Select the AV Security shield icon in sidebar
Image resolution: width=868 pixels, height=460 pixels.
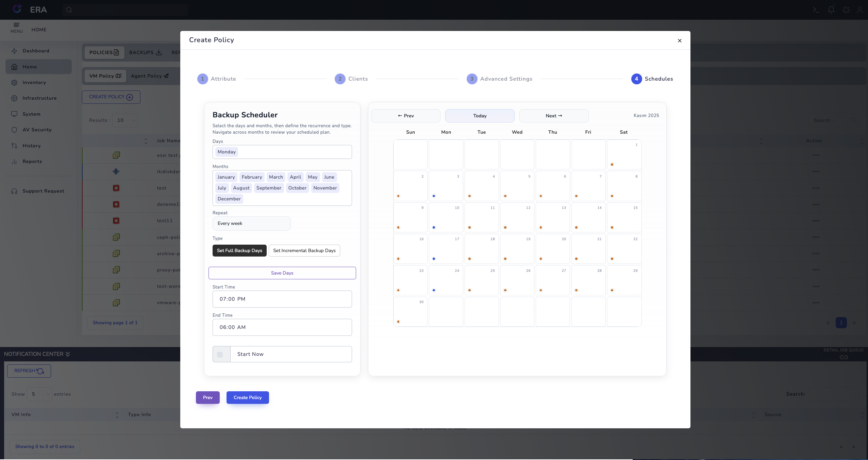coord(15,130)
